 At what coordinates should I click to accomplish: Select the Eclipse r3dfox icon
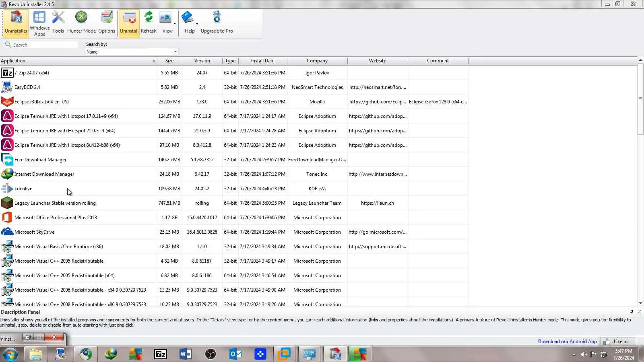click(x=7, y=102)
